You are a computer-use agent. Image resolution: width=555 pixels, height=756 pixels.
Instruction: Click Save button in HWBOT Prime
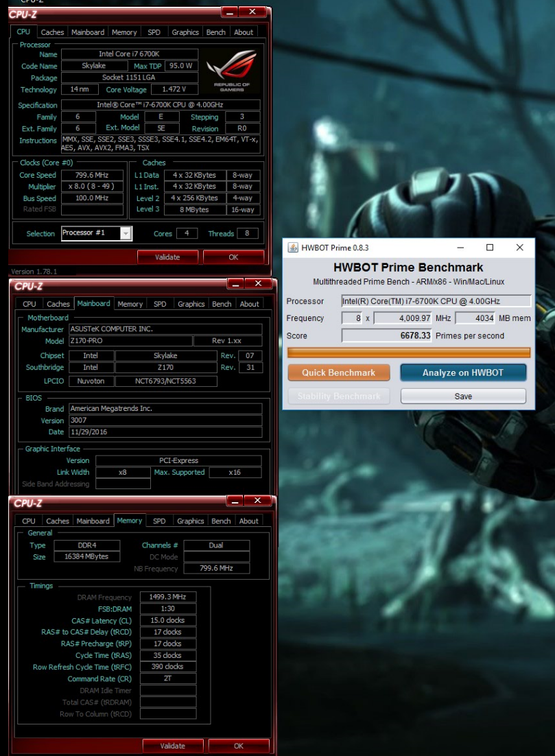point(463,397)
